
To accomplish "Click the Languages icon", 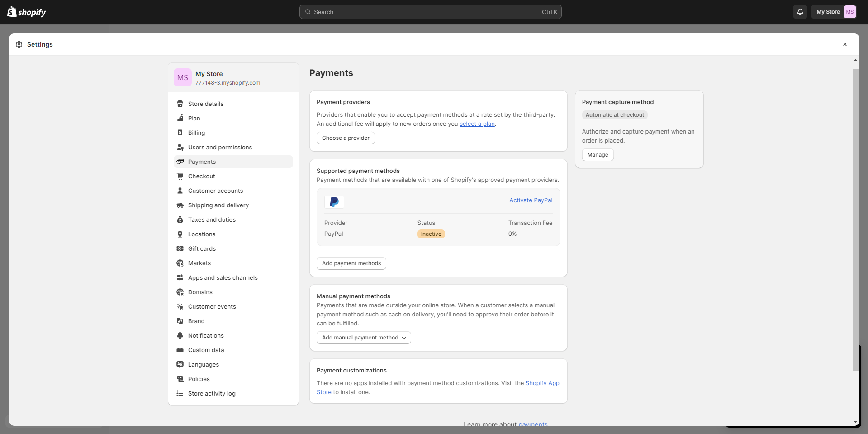I will click(x=180, y=364).
